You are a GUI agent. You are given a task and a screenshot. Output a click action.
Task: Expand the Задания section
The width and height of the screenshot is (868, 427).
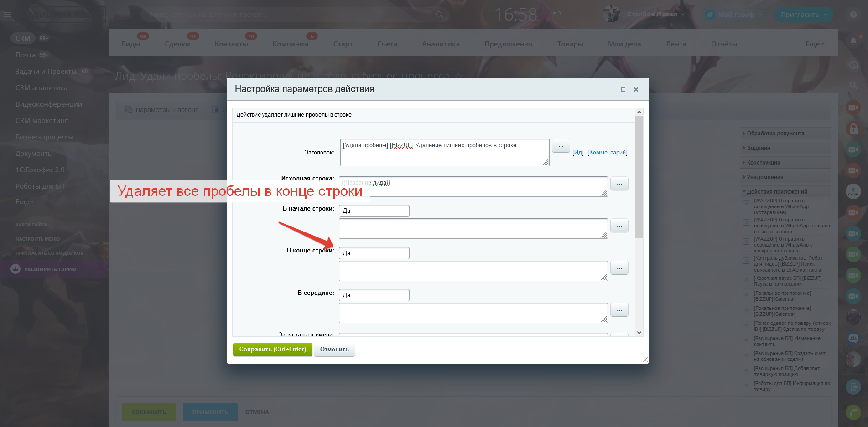(785, 148)
